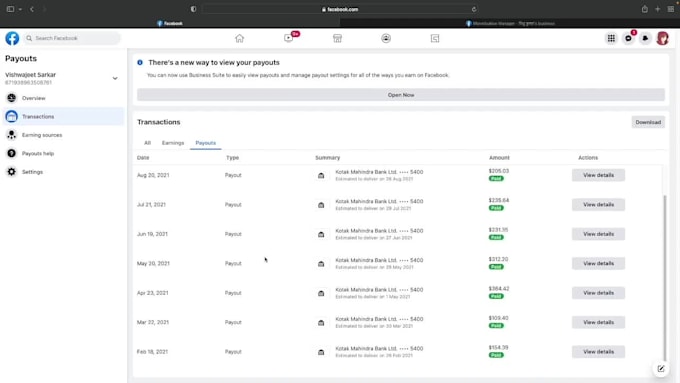Open the notifications bell icon
The height and width of the screenshot is (383, 680).
(x=645, y=38)
